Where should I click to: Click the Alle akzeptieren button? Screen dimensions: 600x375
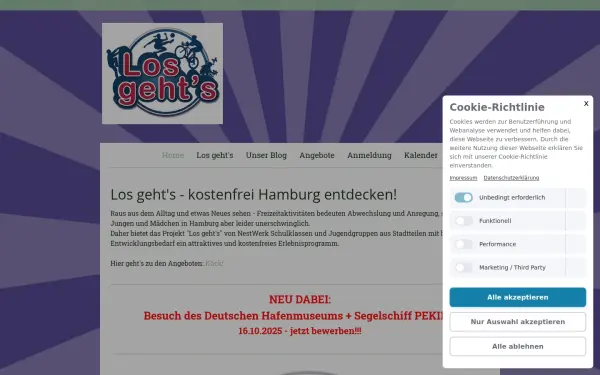click(517, 297)
